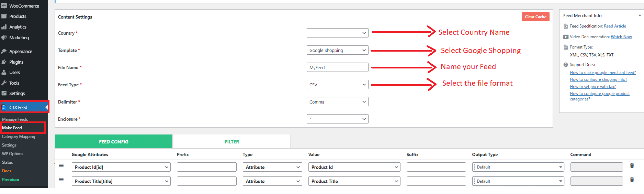Screen dimensions: 644x194
Task: Grab the Product Title row reorder handle
Action: click(x=61, y=180)
